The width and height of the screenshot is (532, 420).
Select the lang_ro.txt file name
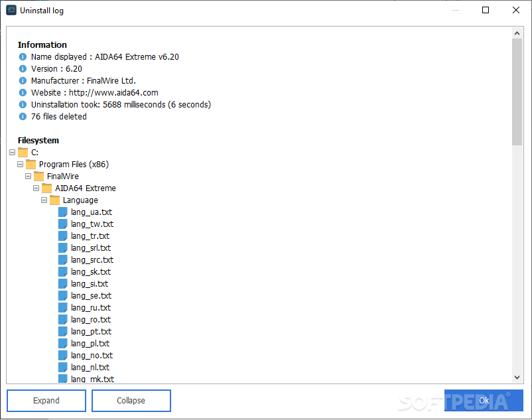click(91, 319)
